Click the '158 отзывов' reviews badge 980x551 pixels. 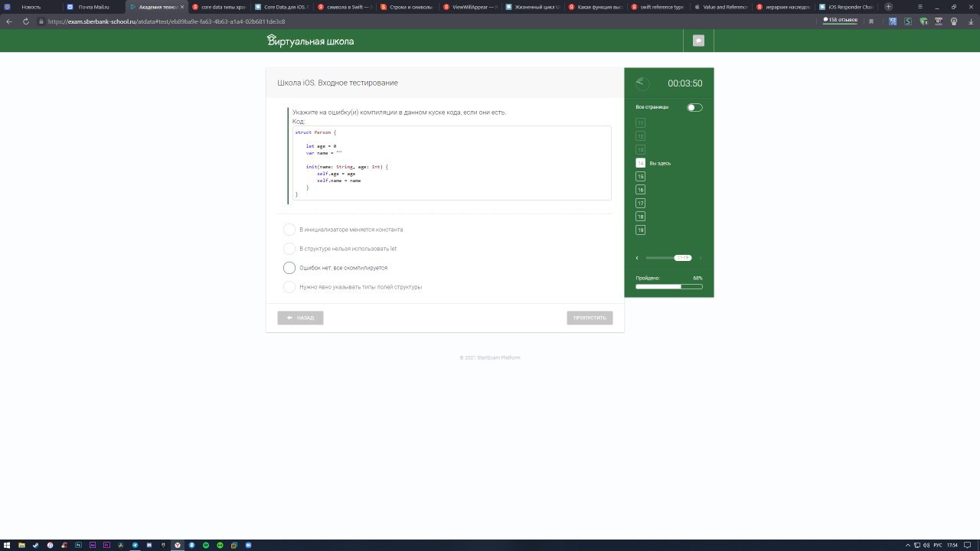tap(840, 20)
